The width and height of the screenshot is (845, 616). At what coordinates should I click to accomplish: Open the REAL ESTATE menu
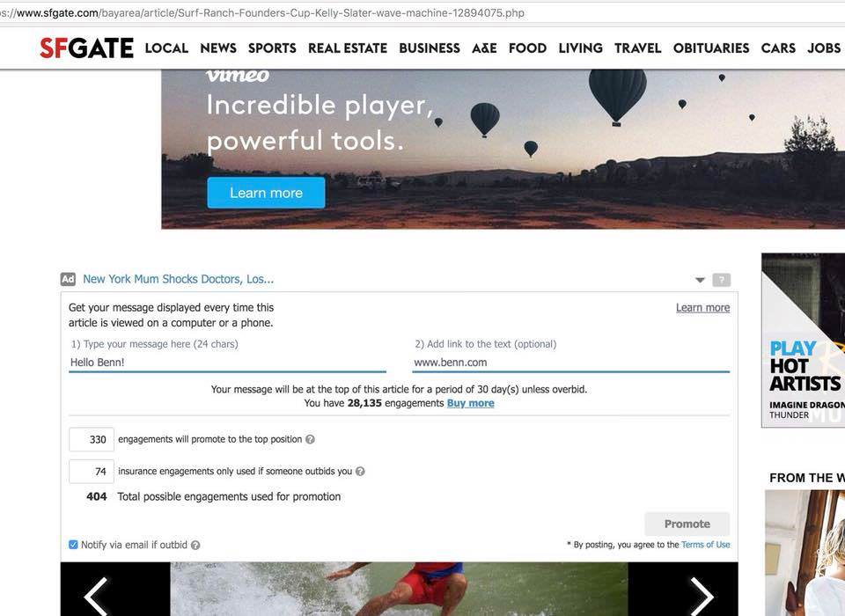(348, 48)
